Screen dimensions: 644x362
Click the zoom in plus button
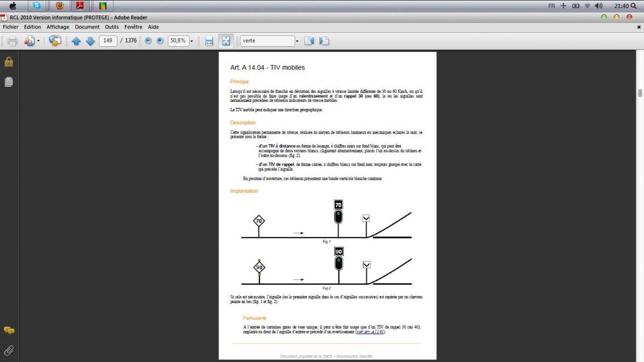160,41
